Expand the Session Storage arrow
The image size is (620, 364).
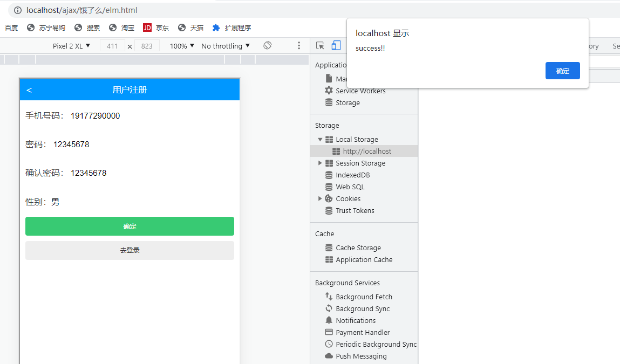320,163
